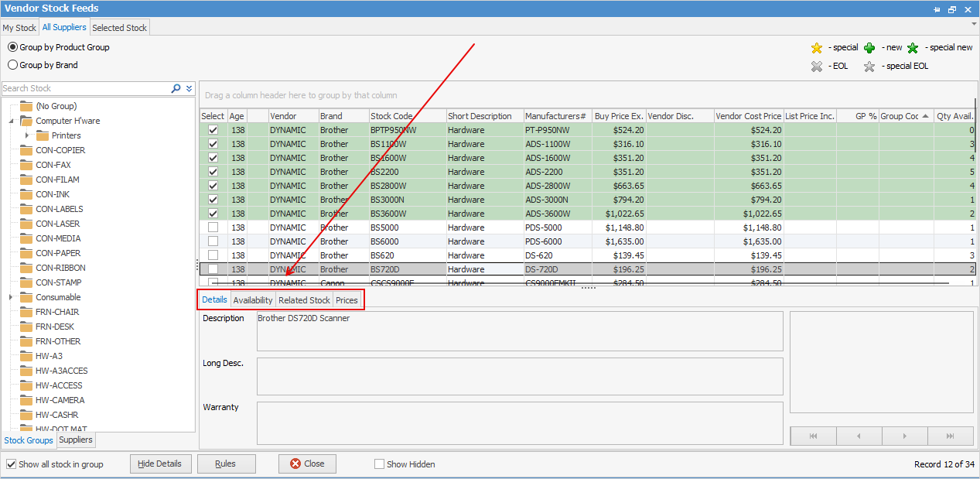
Task: Click the folder icon beside FRN-CHAIR
Action: point(26,312)
